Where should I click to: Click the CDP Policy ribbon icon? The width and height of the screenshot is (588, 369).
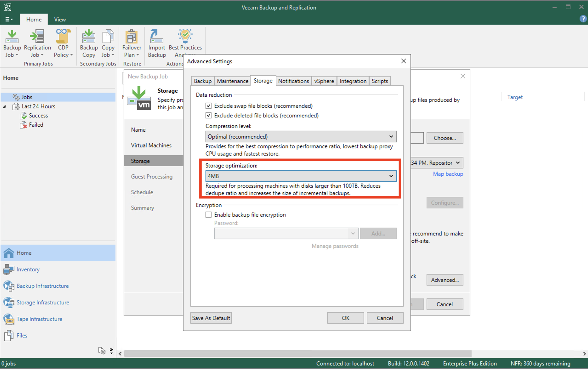tap(63, 36)
